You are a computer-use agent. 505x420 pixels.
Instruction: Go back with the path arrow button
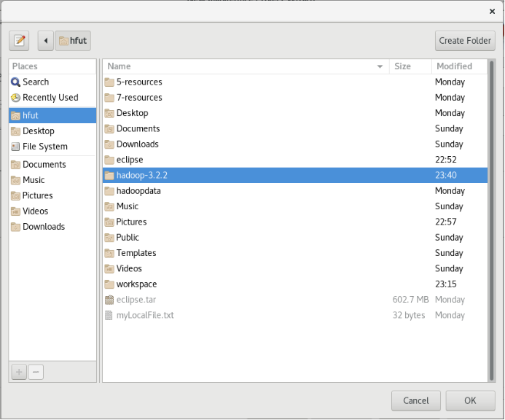pos(45,41)
